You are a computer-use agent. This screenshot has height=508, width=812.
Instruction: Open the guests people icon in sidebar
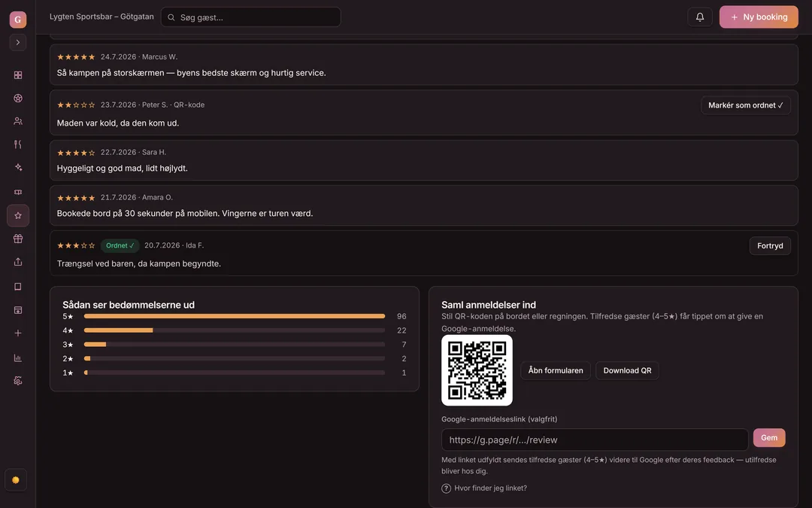18,120
